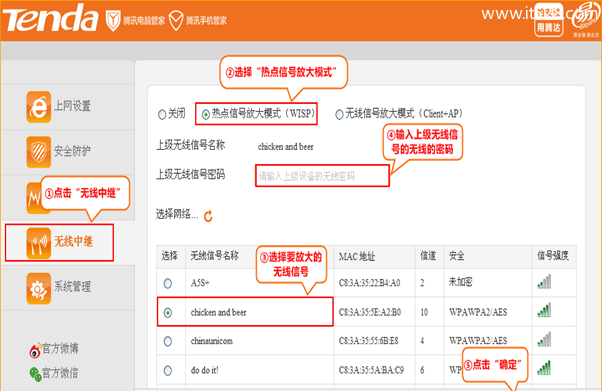Choose the chicken and beer network radio
This screenshot has height=391, width=602.
(168, 313)
